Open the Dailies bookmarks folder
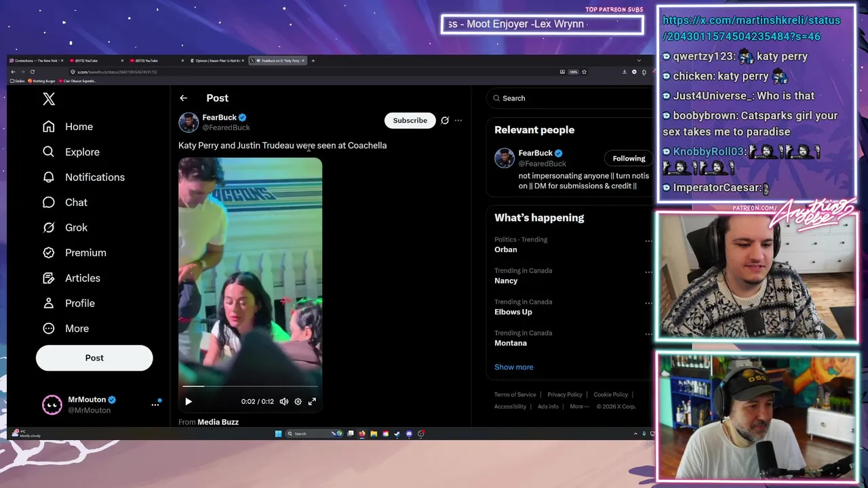The height and width of the screenshot is (488, 868). click(18, 81)
